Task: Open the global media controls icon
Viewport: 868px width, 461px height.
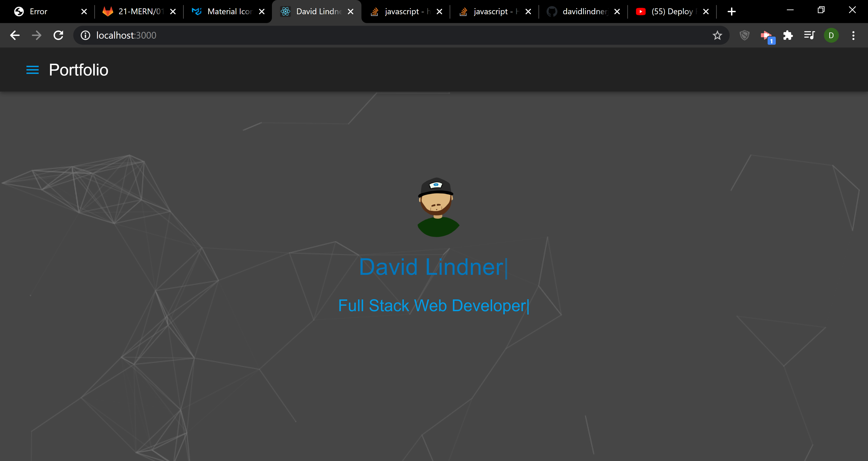Action: pos(809,35)
